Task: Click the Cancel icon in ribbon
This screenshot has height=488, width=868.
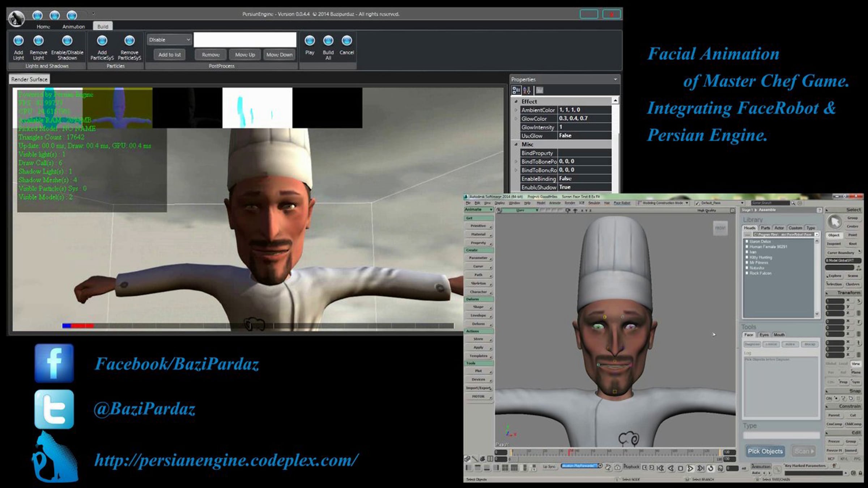Action: (346, 40)
